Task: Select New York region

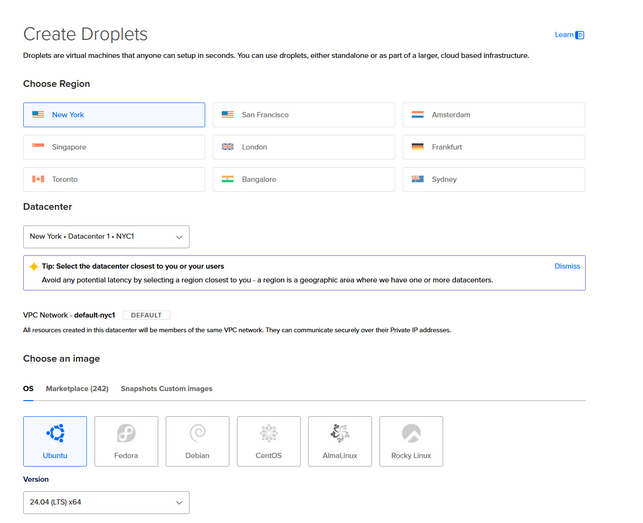Action: pos(114,115)
